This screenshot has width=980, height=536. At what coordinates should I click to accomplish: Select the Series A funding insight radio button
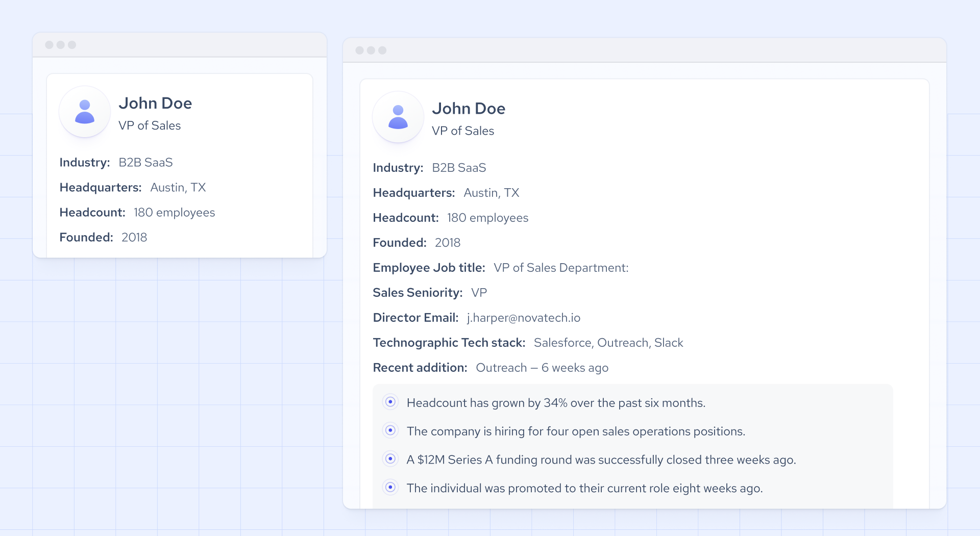click(390, 459)
